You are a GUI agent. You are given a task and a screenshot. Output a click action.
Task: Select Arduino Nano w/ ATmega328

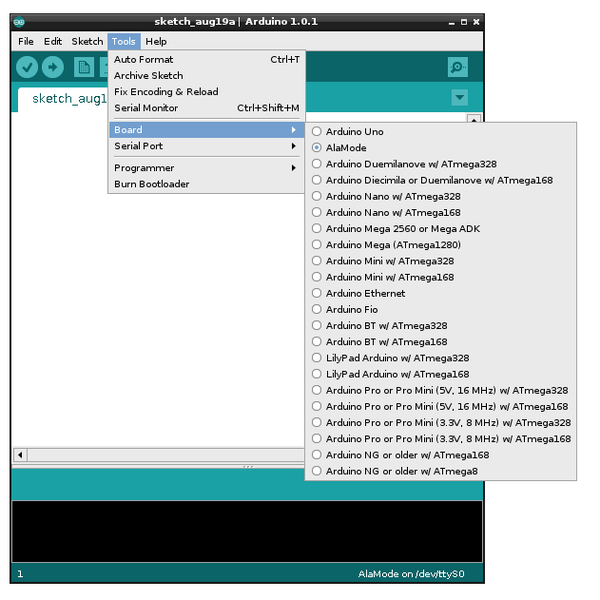point(440,196)
